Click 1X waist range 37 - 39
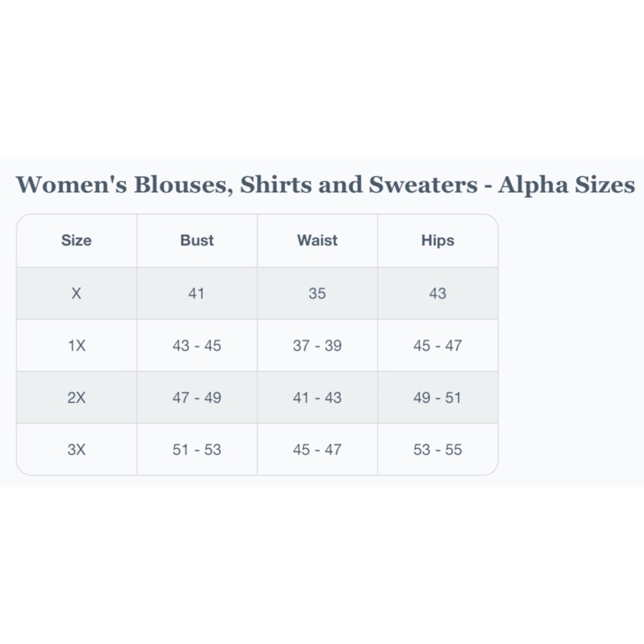 (317, 345)
